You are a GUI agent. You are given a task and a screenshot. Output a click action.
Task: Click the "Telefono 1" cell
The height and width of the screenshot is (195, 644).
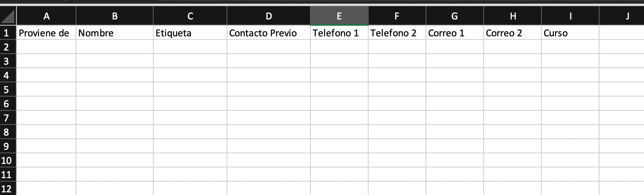pos(339,33)
